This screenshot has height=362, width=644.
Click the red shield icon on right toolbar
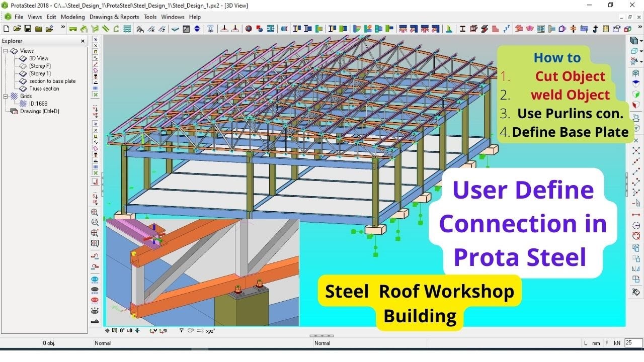click(x=636, y=105)
